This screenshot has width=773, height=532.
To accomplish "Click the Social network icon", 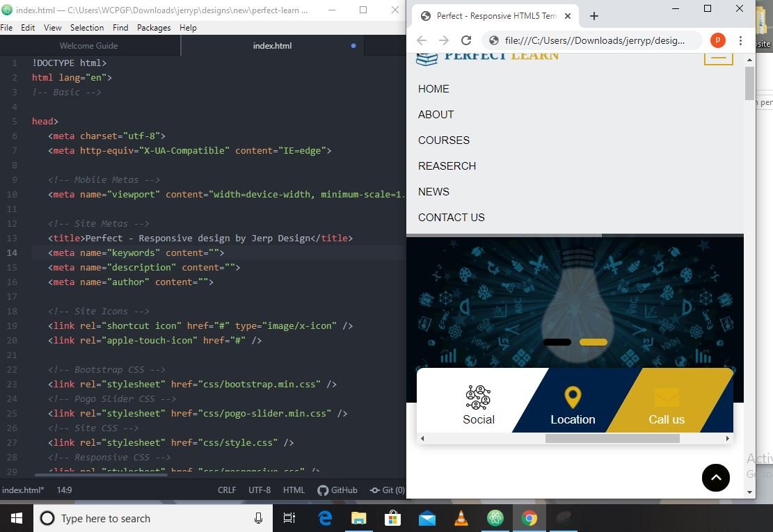I will [478, 398].
